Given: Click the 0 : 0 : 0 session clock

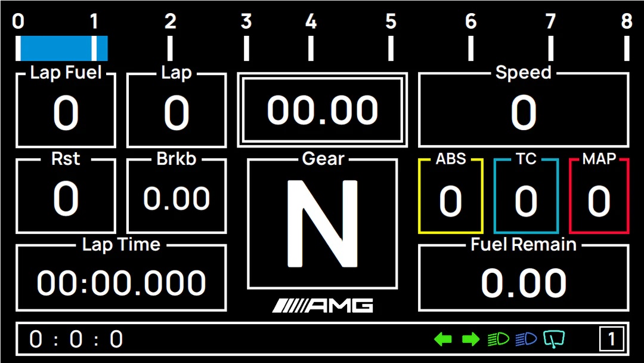Looking at the screenshot, I should tap(76, 340).
